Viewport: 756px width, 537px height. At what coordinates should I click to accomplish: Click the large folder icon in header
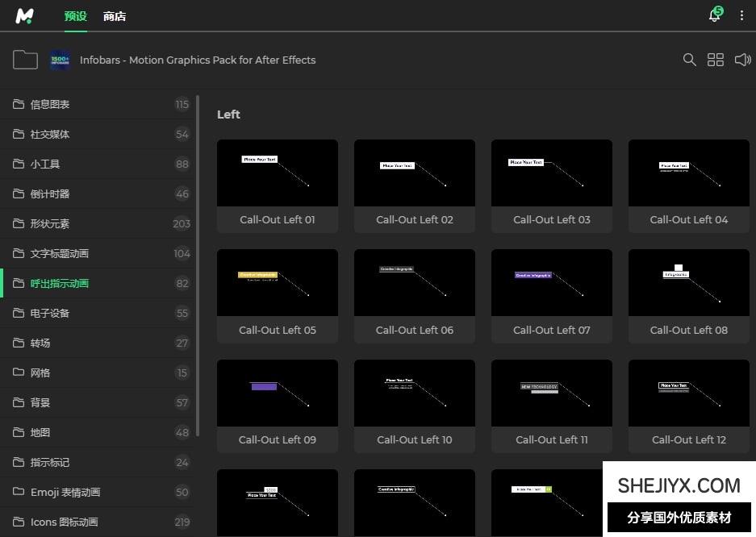point(25,60)
